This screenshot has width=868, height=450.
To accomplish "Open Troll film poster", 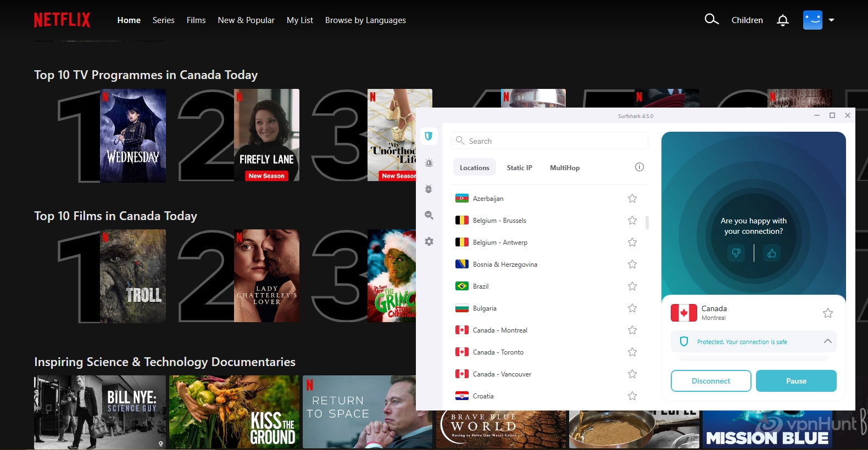I will tap(133, 276).
